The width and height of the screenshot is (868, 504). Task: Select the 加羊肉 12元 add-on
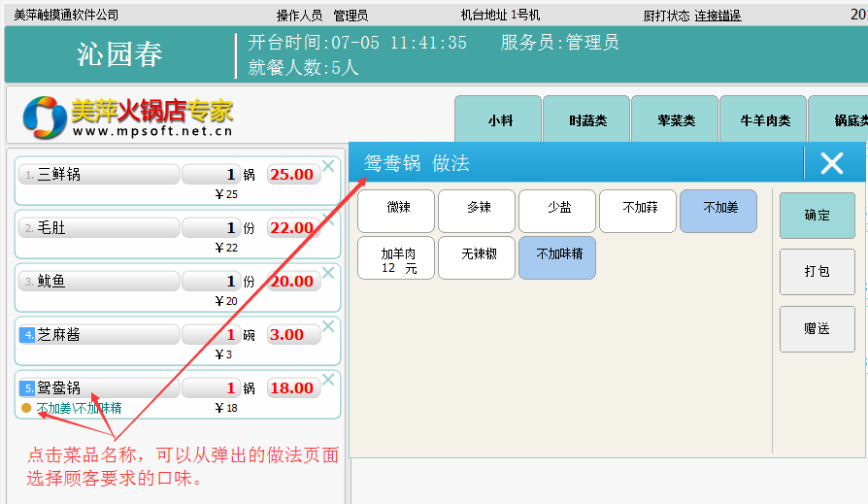[x=396, y=257]
